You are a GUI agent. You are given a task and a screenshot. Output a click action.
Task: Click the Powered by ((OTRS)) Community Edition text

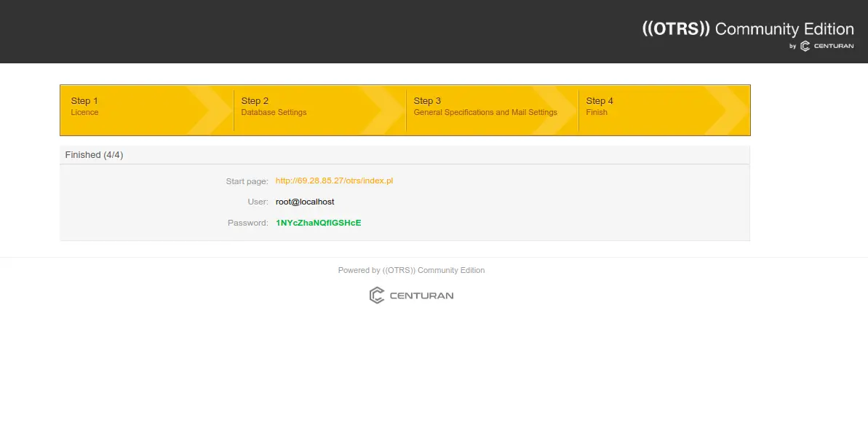click(x=411, y=270)
